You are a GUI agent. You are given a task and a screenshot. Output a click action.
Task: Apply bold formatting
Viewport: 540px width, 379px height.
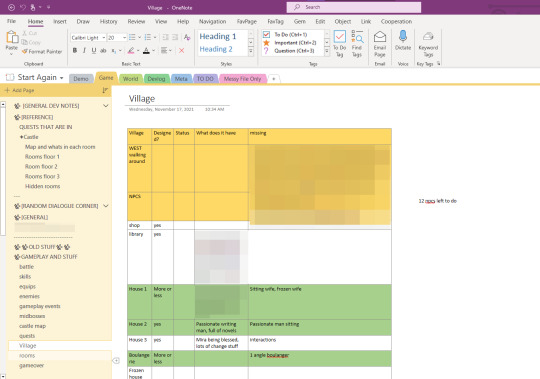point(75,51)
